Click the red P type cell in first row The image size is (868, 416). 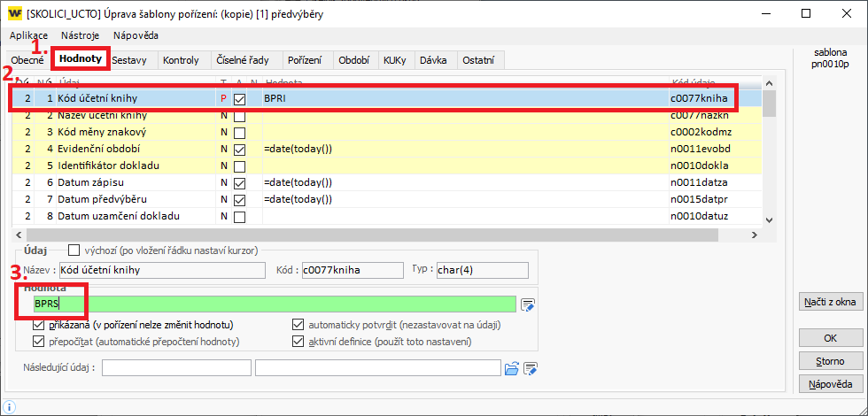[223, 99]
